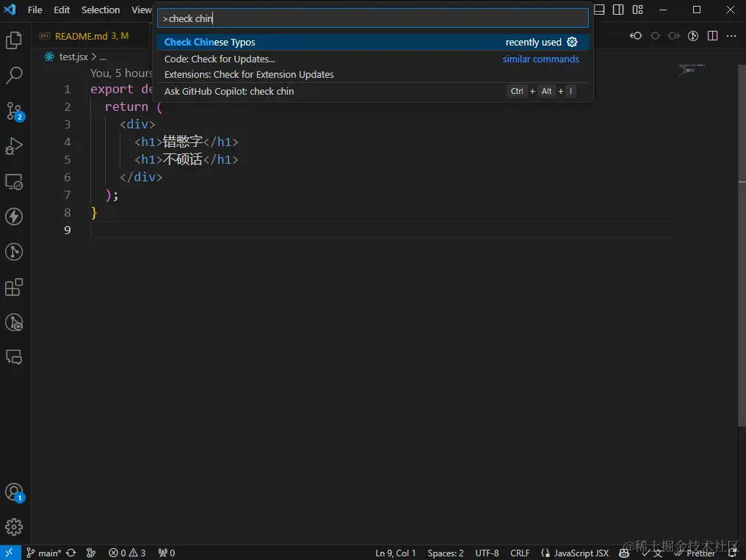The image size is (746, 560).
Task: Run Code: Check for Updates command
Action: 372,59
